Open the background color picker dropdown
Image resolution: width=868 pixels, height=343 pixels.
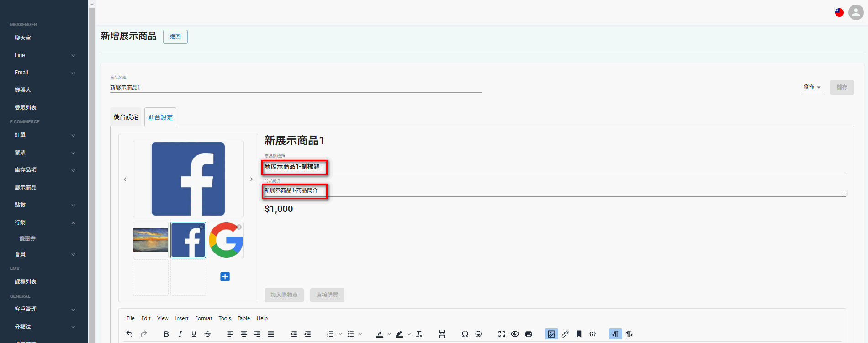click(409, 334)
